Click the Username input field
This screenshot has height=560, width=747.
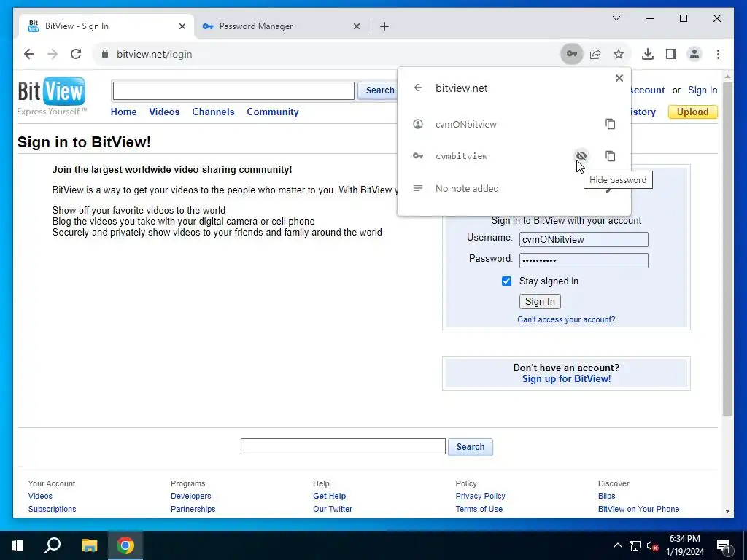pyautogui.click(x=584, y=239)
